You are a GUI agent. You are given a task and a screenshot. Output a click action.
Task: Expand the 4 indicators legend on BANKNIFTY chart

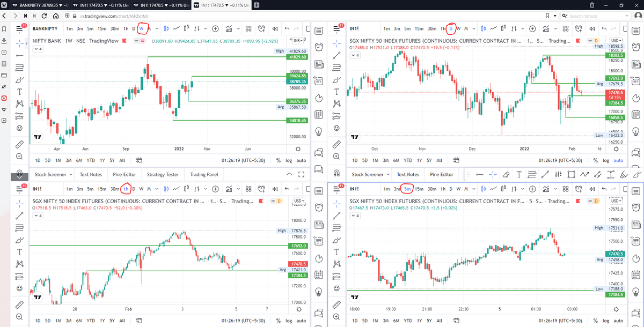tap(38, 49)
